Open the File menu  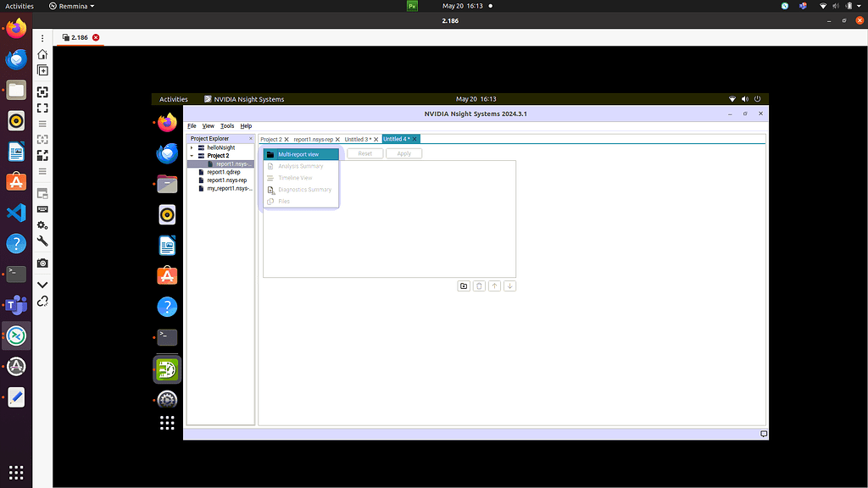[192, 125]
